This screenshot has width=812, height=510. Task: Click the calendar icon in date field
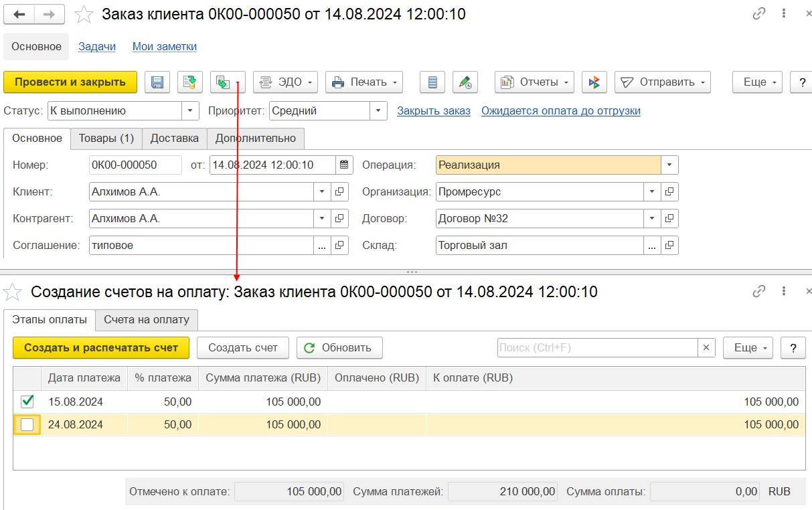pos(343,165)
